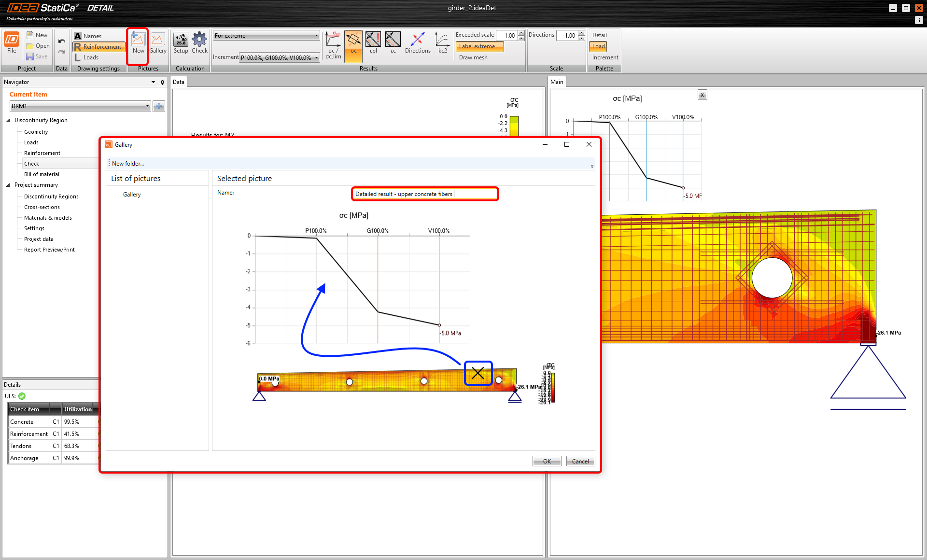Viewport: 927px width, 560px height.
Task: Select Report Preview/Print in navigator
Action: tap(49, 250)
